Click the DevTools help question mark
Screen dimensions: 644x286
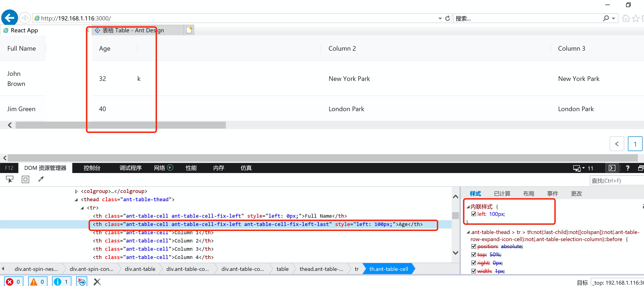point(627,168)
